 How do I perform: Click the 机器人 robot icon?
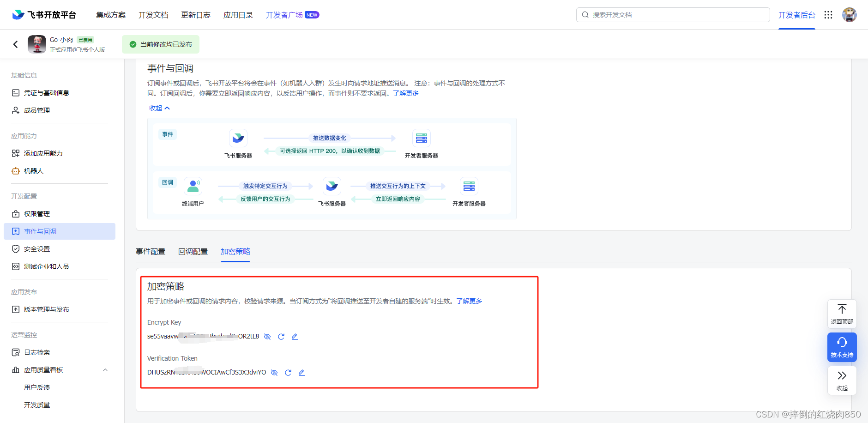tap(16, 171)
